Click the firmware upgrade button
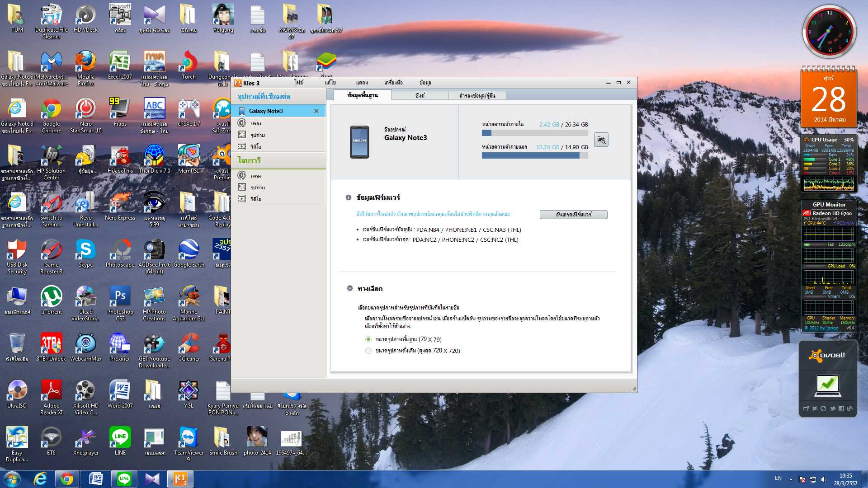 coord(573,215)
